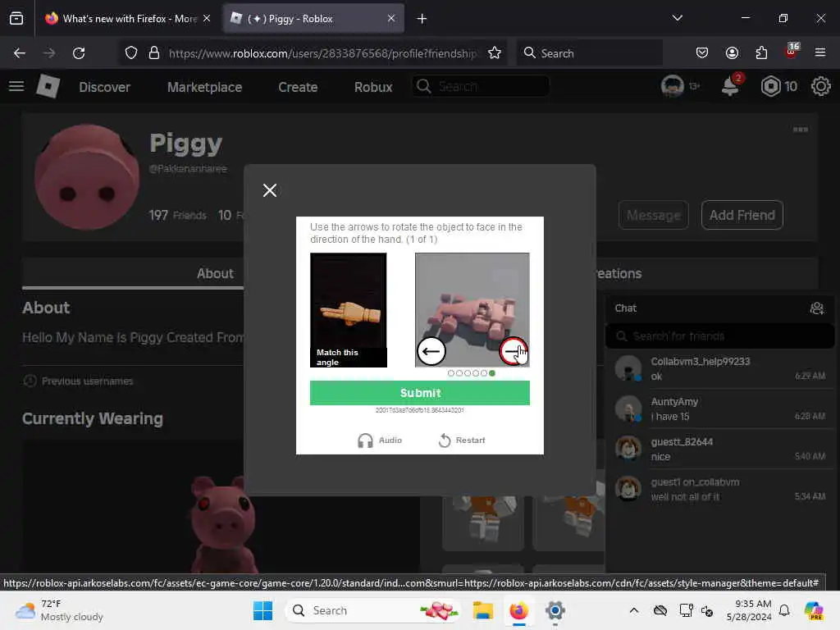Focus the Roblox site search field
Image resolution: width=840 pixels, height=630 pixels.
click(481, 86)
